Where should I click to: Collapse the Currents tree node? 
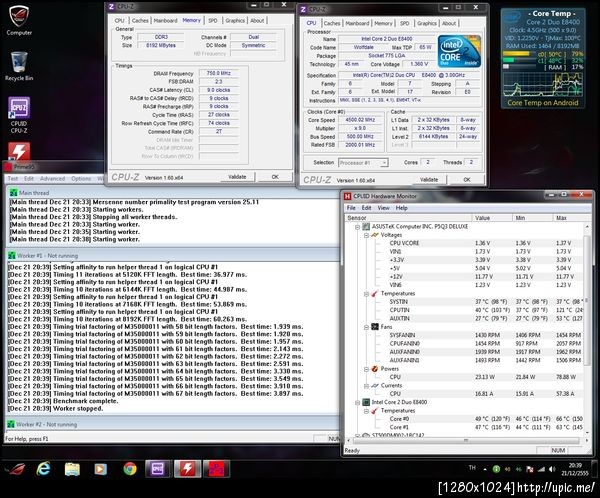tap(366, 386)
